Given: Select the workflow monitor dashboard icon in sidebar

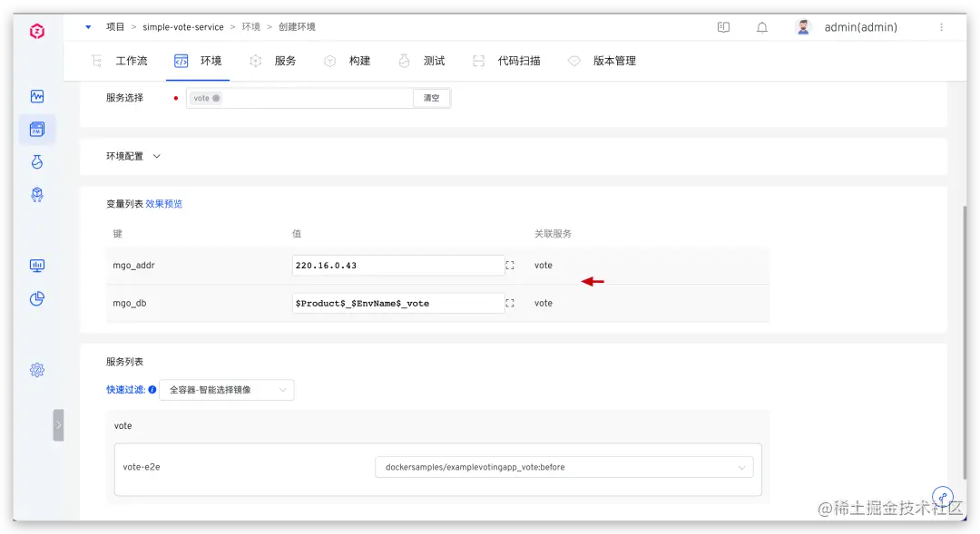Looking at the screenshot, I should pyautogui.click(x=36, y=96).
